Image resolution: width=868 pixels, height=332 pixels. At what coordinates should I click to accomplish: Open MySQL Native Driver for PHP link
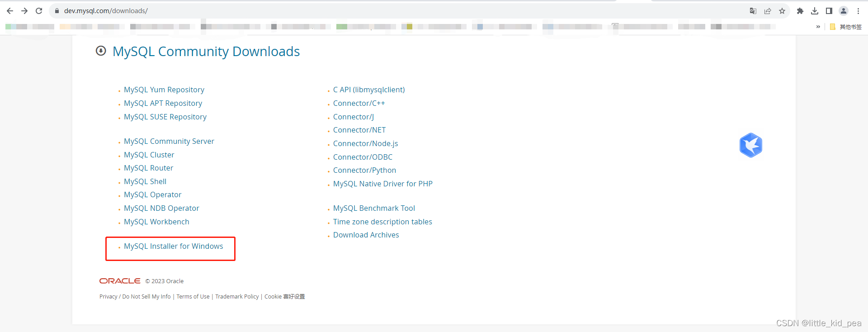383,184
